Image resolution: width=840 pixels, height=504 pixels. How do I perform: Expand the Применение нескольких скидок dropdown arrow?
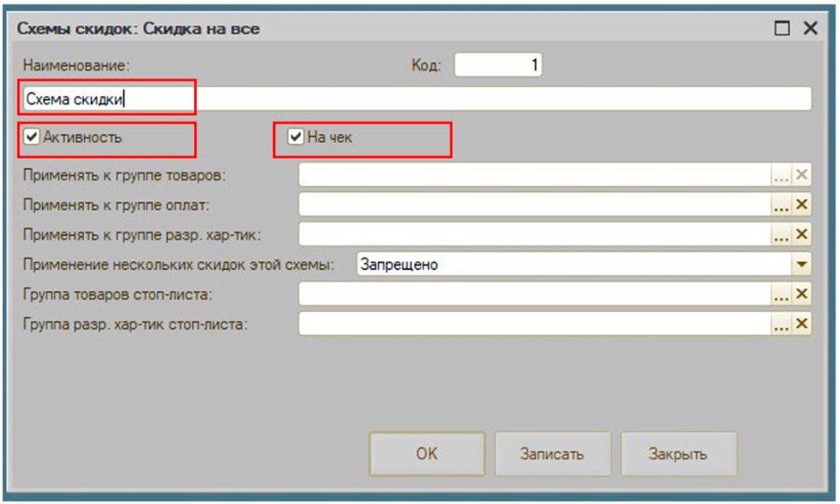[802, 264]
